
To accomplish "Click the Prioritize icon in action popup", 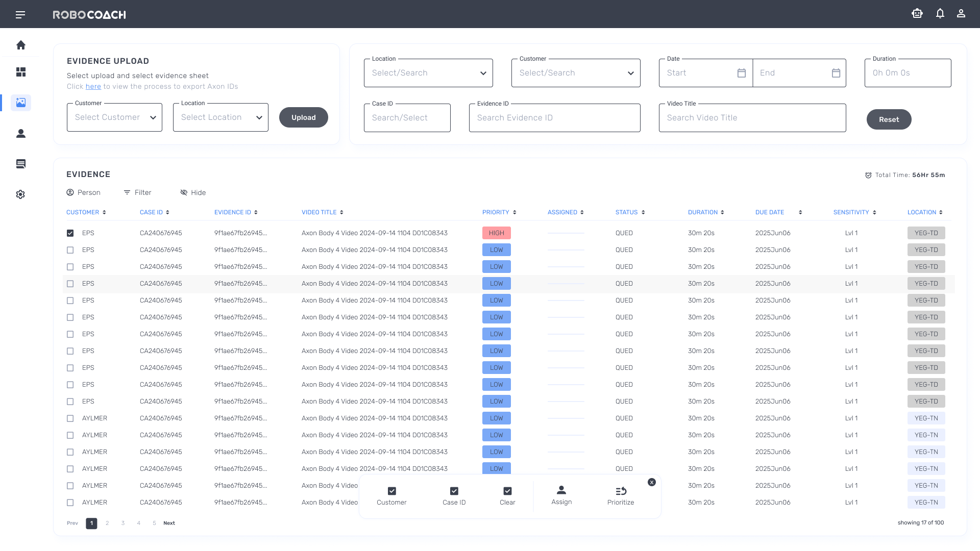I will 621,491.
